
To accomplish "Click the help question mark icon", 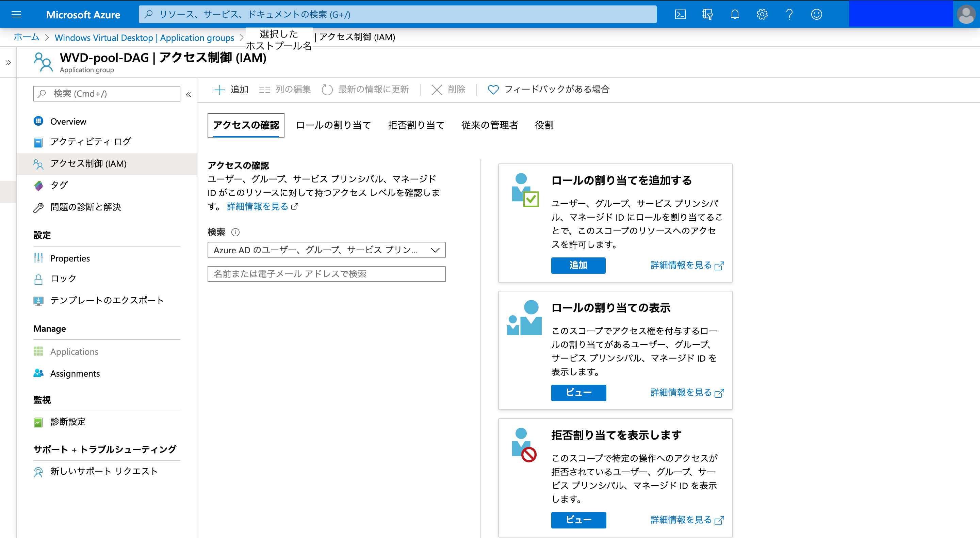I will point(789,14).
